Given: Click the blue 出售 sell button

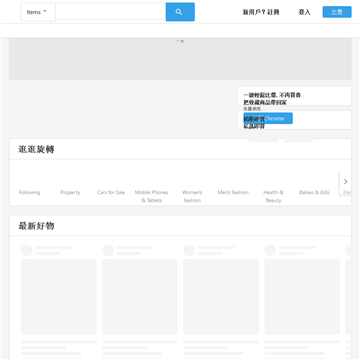Looking at the screenshot, I should click(x=337, y=12).
